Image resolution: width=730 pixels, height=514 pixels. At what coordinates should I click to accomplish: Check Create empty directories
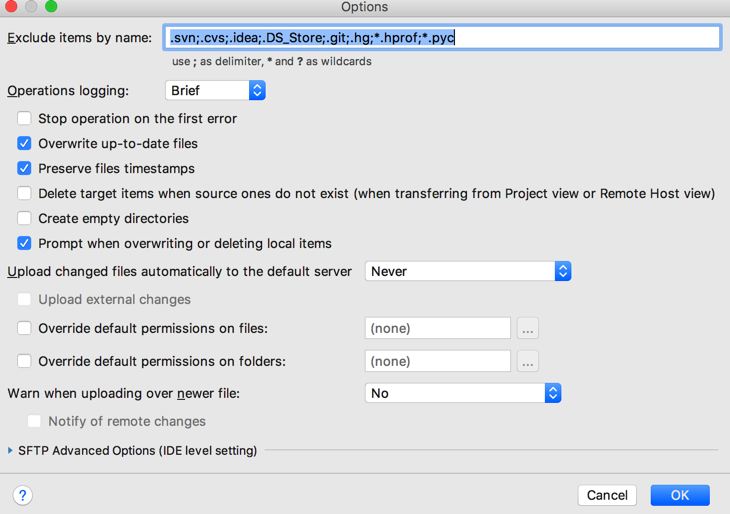click(25, 219)
